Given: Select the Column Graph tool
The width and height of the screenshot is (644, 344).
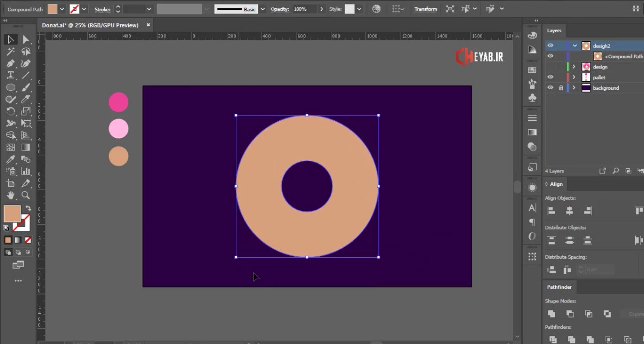Looking at the screenshot, I should click(x=26, y=172).
